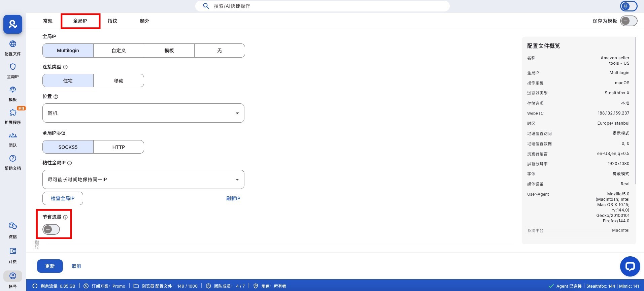Click the WebRTC value 188.132.159.237
Image resolution: width=644 pixels, height=291 pixels.
point(613,113)
